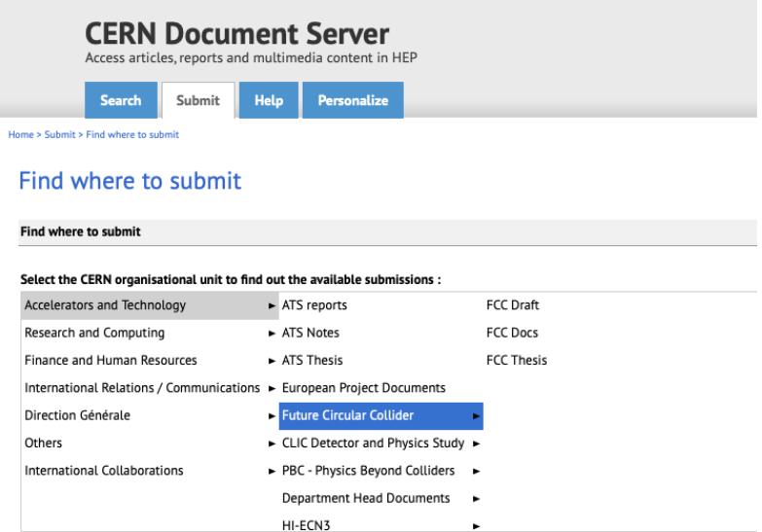Viewport: 762px width, 532px height.
Task: Select Accelerators and Technology unit
Action: click(105, 305)
